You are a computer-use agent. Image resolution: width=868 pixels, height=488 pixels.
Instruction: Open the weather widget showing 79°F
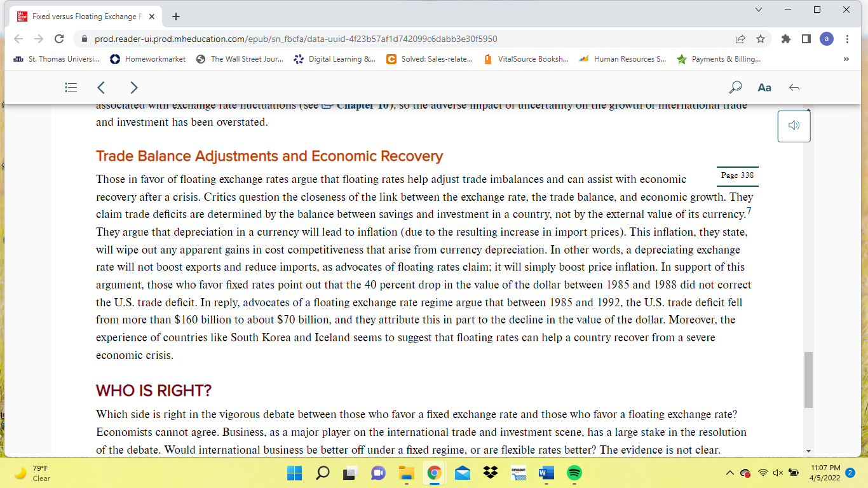33,473
